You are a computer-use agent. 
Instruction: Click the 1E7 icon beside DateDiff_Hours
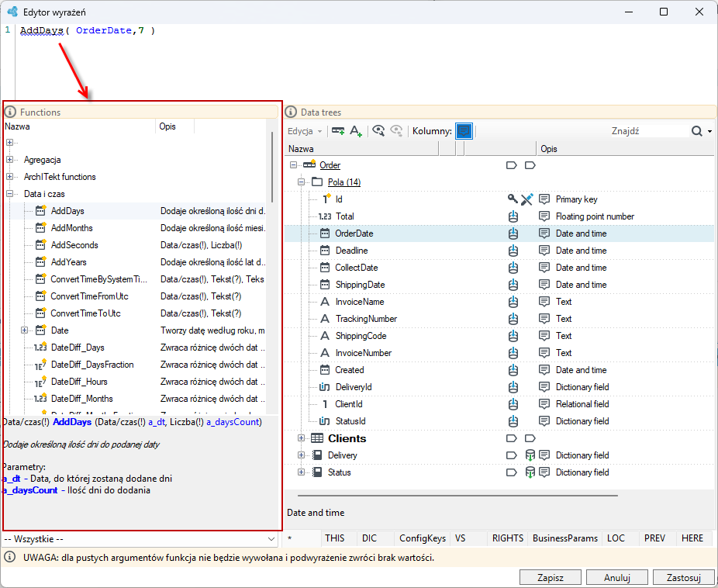click(41, 382)
